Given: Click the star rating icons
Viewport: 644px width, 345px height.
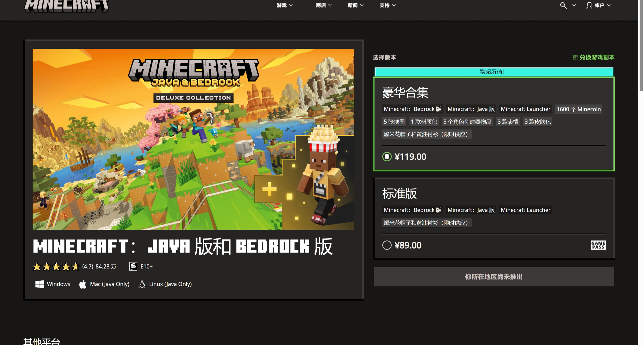Looking at the screenshot, I should (56, 267).
